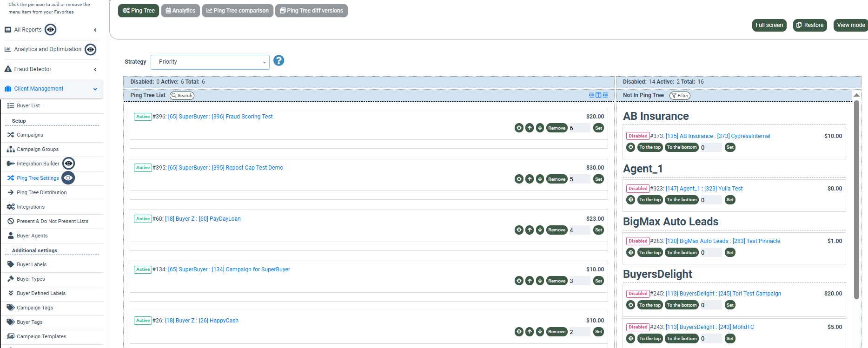Screen dimensions: 868x348
Task: Expand Fraud Detector menu chevron
Action: pyautogui.click(x=95, y=69)
